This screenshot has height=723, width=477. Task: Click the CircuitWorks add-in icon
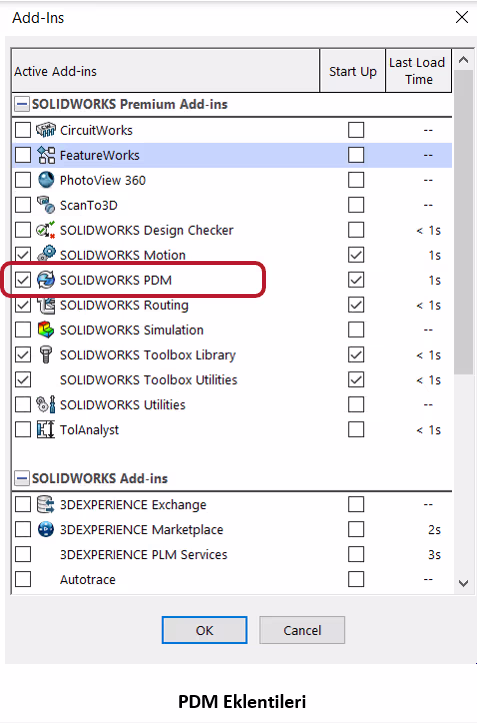pyautogui.click(x=46, y=130)
